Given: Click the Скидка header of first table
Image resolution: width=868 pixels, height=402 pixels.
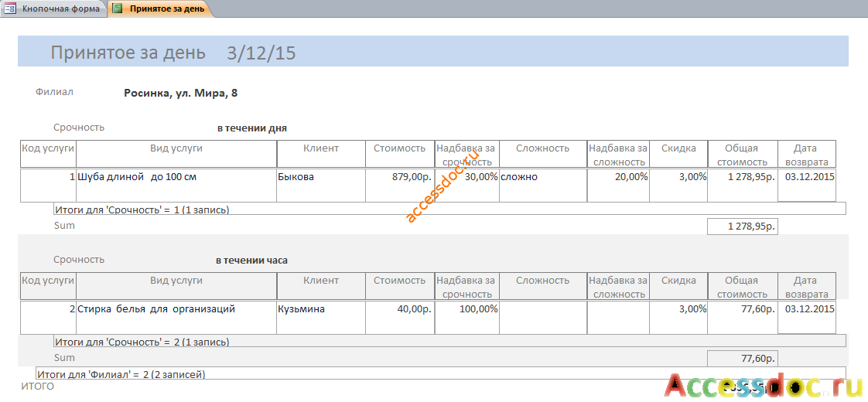Looking at the screenshot, I should click(678, 154).
